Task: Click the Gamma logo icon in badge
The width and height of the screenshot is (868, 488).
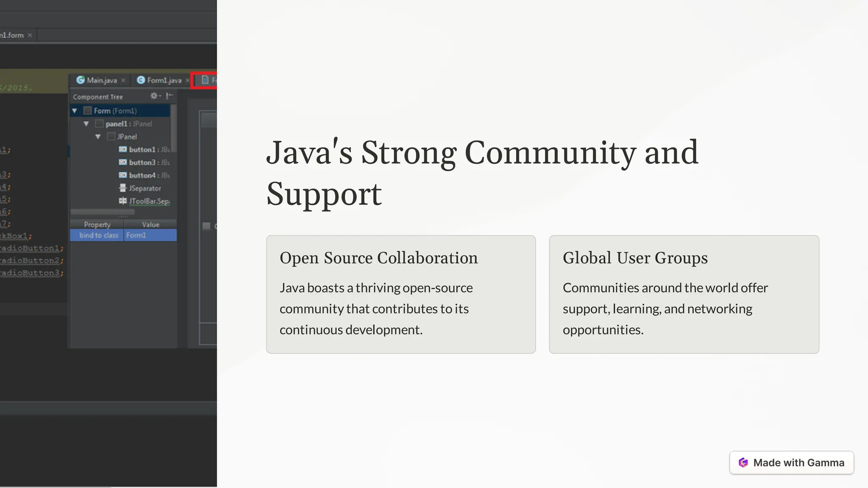Action: [743, 463]
